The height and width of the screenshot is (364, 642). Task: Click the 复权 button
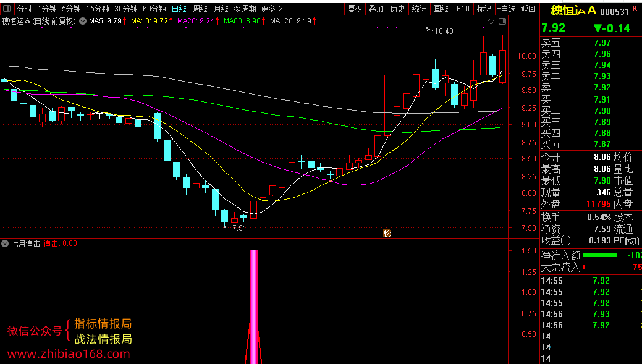click(x=355, y=9)
